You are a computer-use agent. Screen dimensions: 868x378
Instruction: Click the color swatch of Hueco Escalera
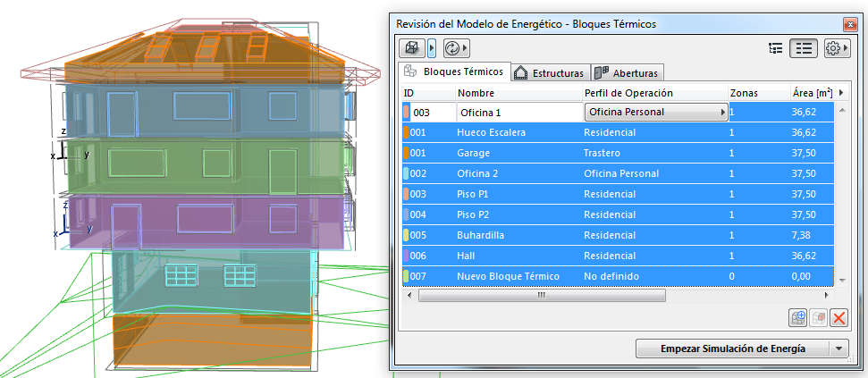tap(406, 133)
